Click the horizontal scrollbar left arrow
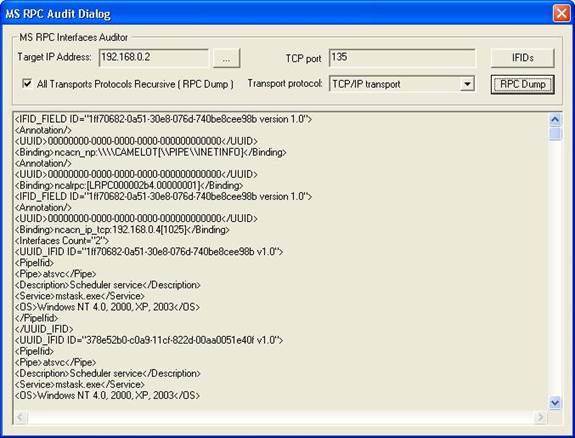 (20, 417)
